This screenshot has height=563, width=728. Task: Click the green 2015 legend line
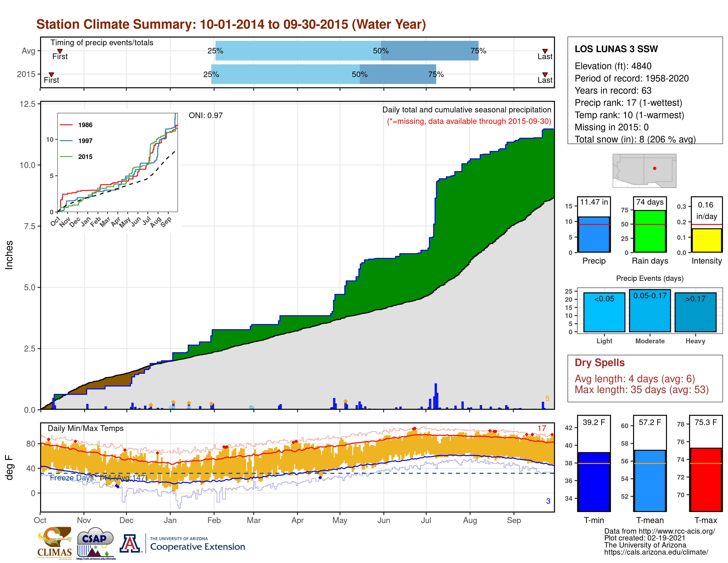point(66,157)
